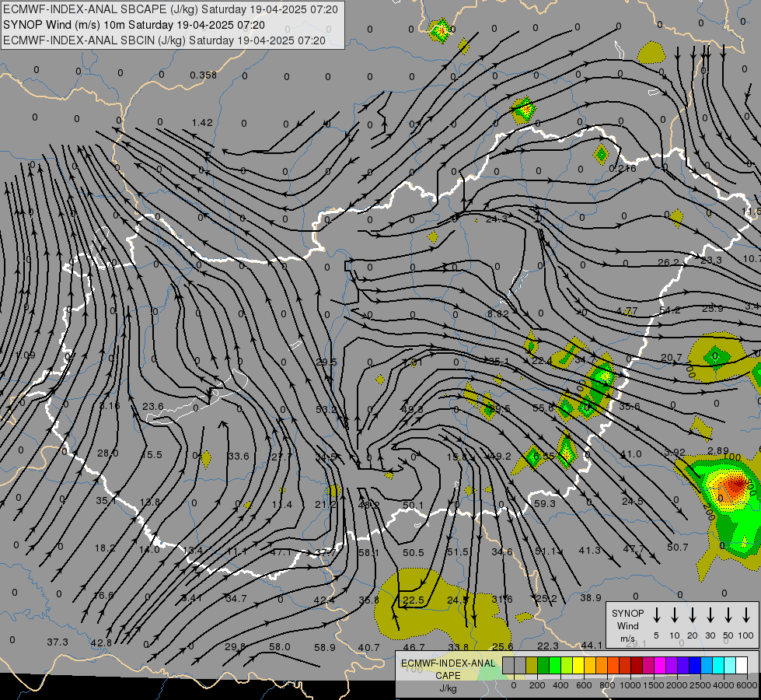Click the 1.09 value on the map
The height and width of the screenshot is (700, 761).
click(25, 355)
